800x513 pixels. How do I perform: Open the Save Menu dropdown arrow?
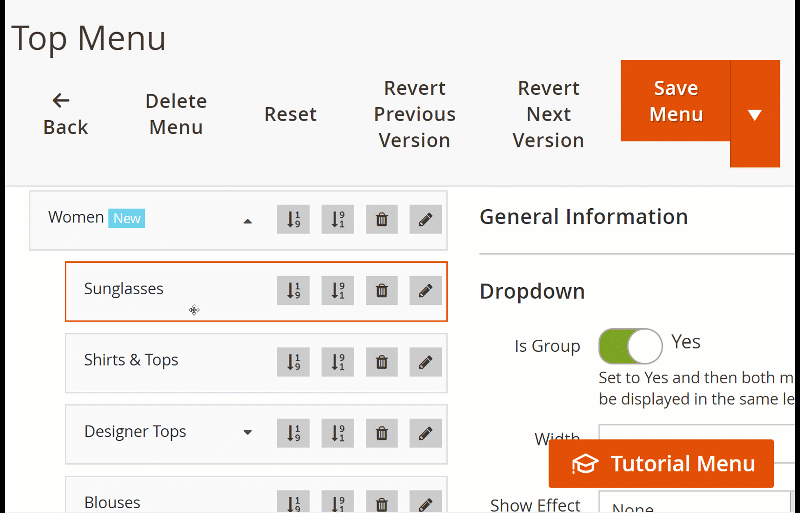[755, 114]
